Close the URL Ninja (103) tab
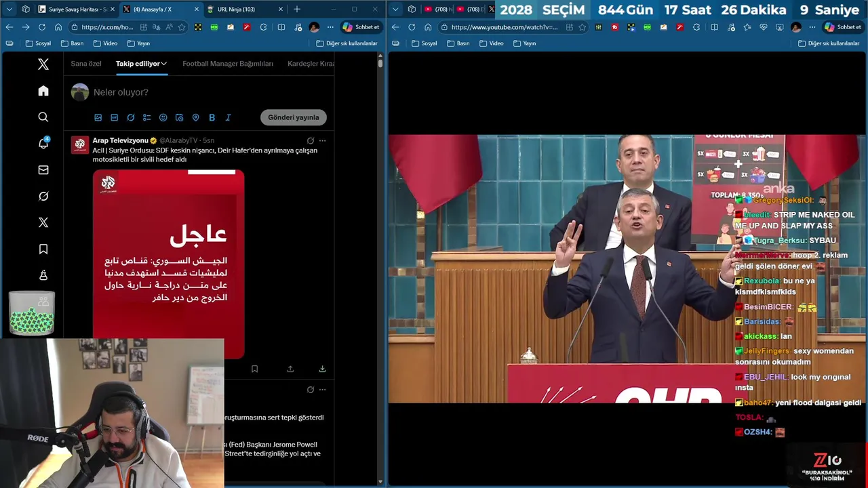This screenshot has width=868, height=488. pyautogui.click(x=281, y=9)
